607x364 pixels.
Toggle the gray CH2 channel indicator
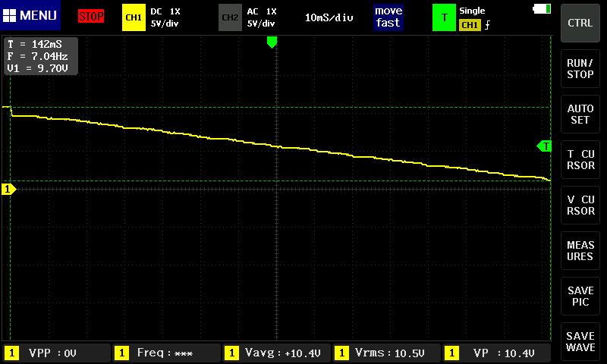[229, 17]
